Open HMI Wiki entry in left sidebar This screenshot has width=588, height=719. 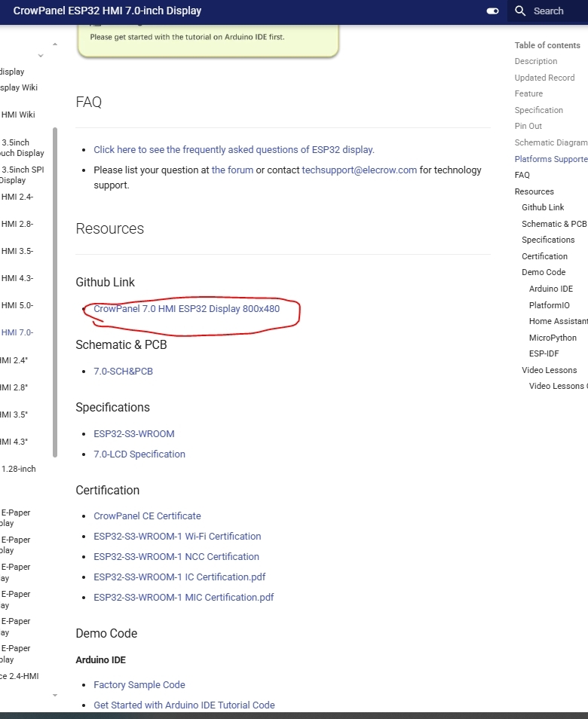[18, 115]
